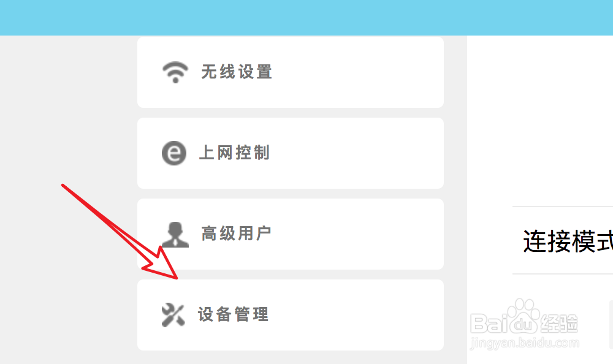This screenshot has height=364, width=613.
Task: Click the advanced user person icon
Action: pyautogui.click(x=175, y=235)
